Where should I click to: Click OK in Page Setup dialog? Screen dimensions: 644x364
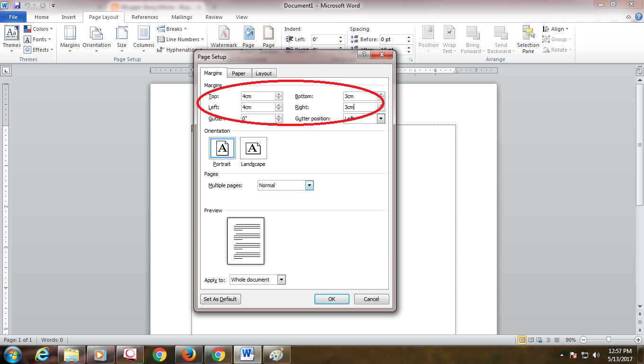tap(332, 299)
